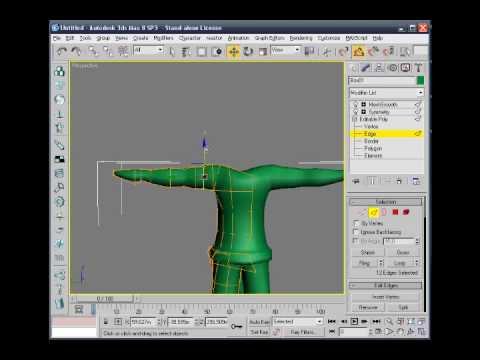Open the Modifier List dropdown
480x360 pixels.
387,92
